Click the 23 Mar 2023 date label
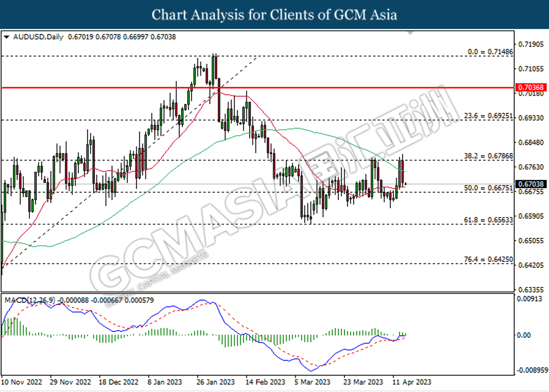This screenshot has width=549, height=392. pyautogui.click(x=363, y=382)
